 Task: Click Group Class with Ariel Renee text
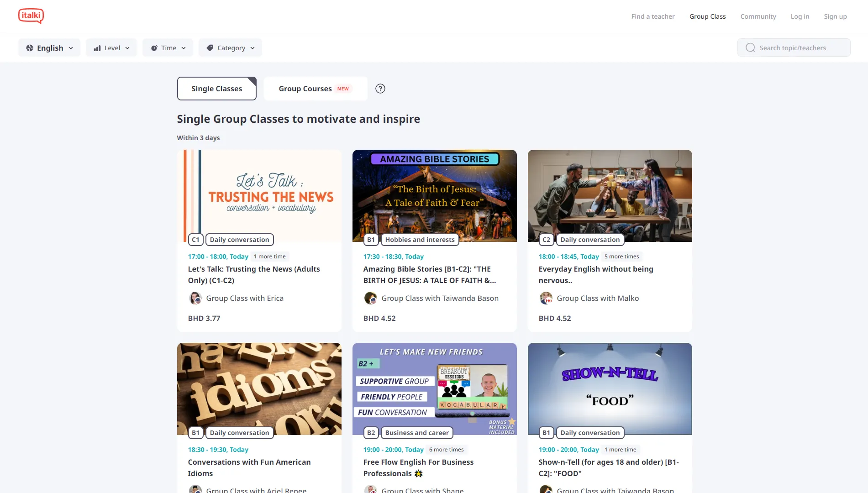[x=256, y=490]
